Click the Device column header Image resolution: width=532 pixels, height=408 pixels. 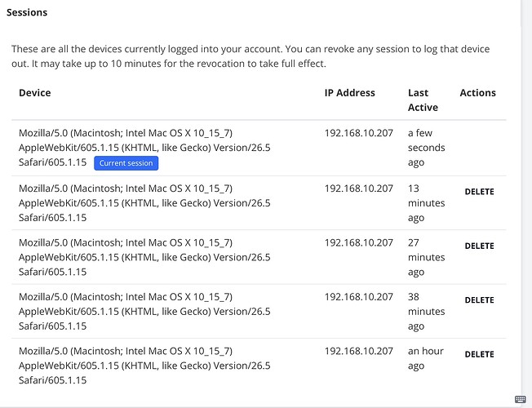pos(35,93)
